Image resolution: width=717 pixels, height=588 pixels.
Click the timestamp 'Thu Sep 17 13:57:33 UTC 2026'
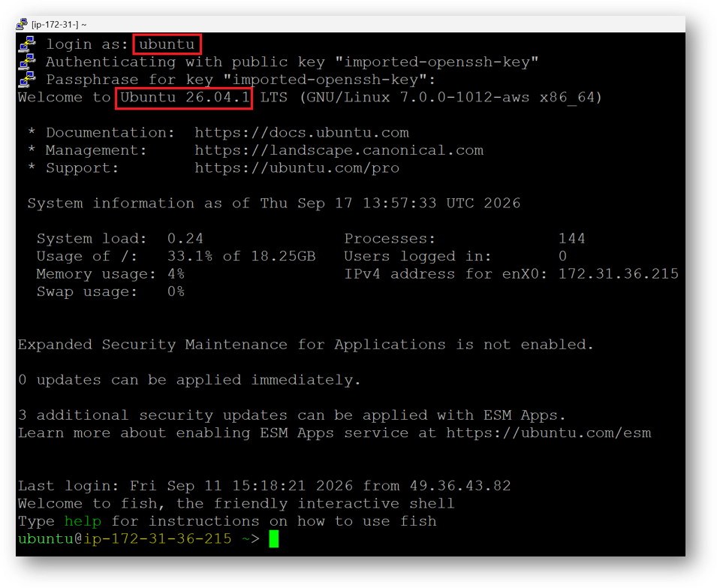390,203
